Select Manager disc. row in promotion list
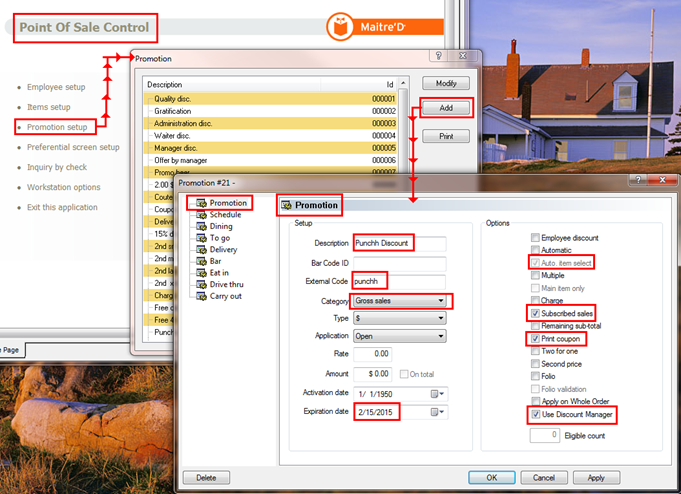Image resolution: width=681 pixels, height=494 pixels. pyautogui.click(x=271, y=148)
